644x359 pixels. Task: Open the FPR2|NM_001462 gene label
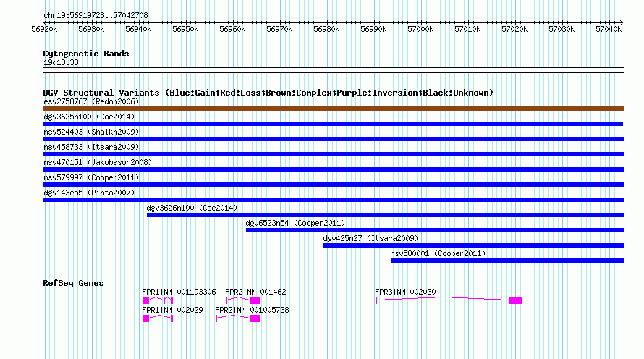(x=255, y=292)
